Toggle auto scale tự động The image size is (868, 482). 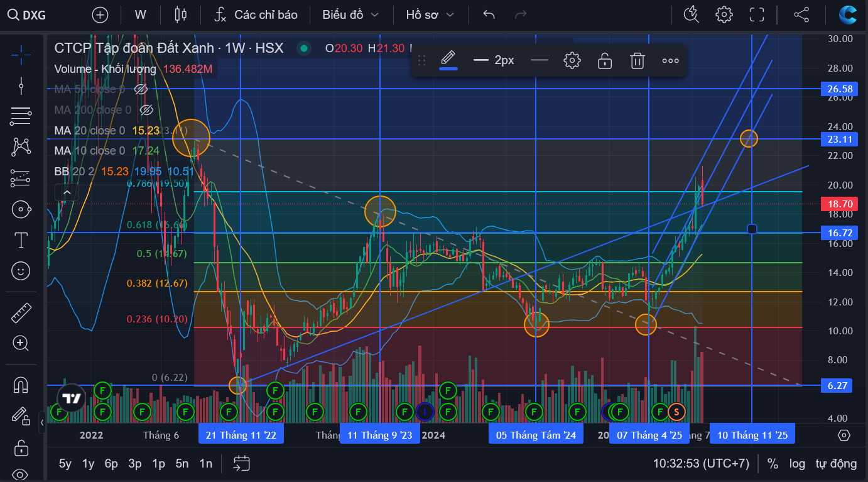point(836,464)
